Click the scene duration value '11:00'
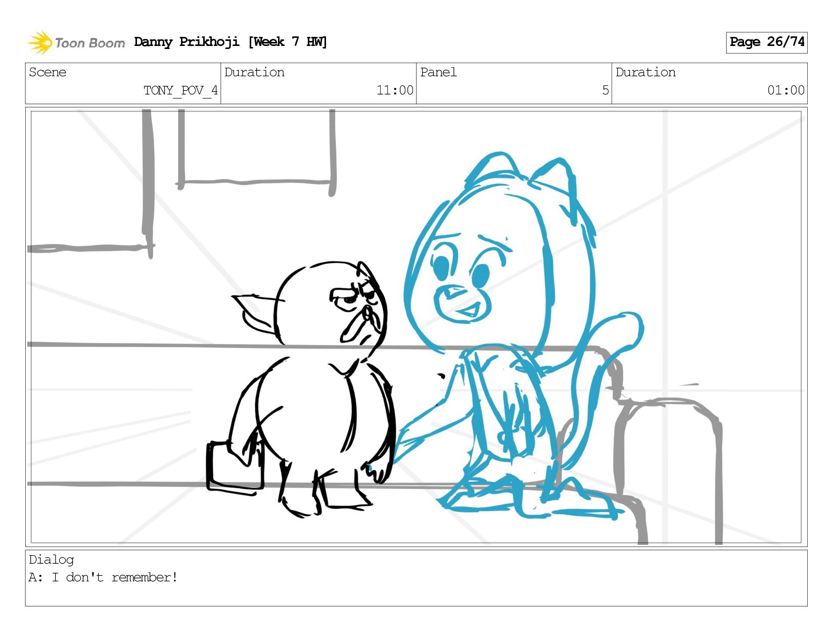 (395, 90)
